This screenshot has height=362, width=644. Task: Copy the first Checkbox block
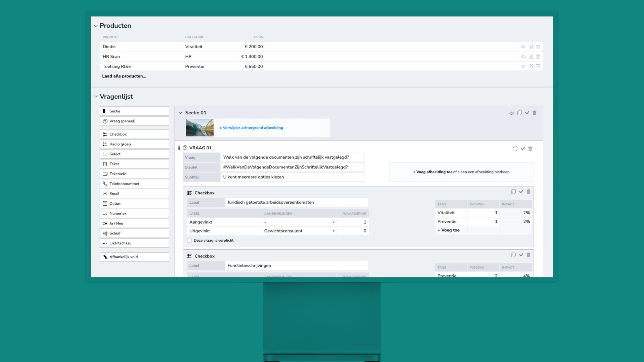pos(513,192)
